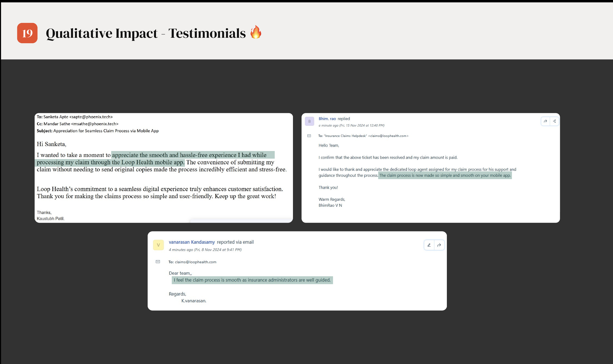The image size is (613, 364).
Task: Click highlighted 'I feel the claim process is smooth' sentence
Action: click(252, 280)
